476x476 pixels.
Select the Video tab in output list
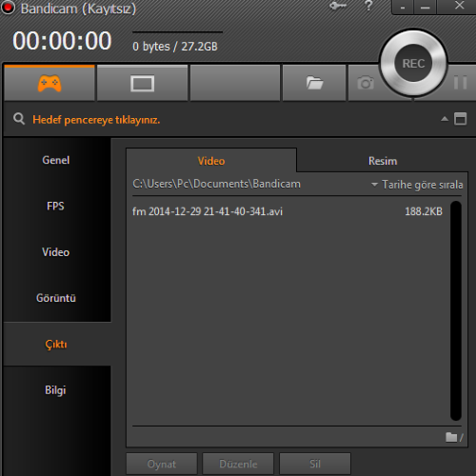point(211,161)
